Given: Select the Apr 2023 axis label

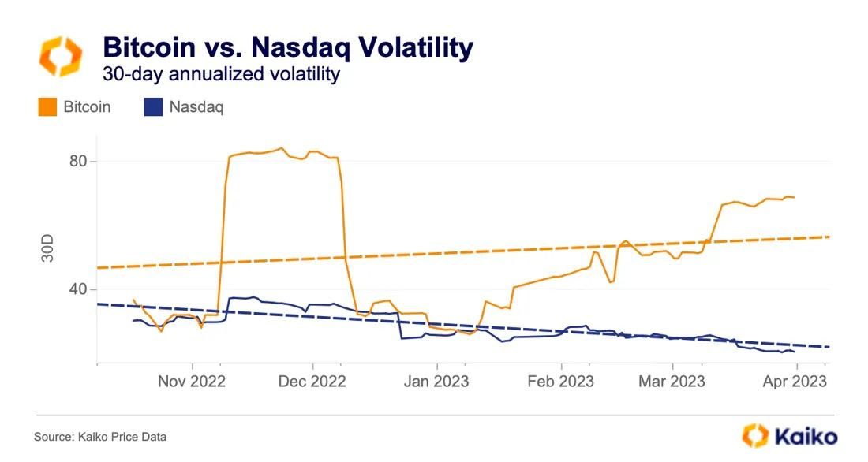Looking at the screenshot, I should pyautogui.click(x=795, y=382).
